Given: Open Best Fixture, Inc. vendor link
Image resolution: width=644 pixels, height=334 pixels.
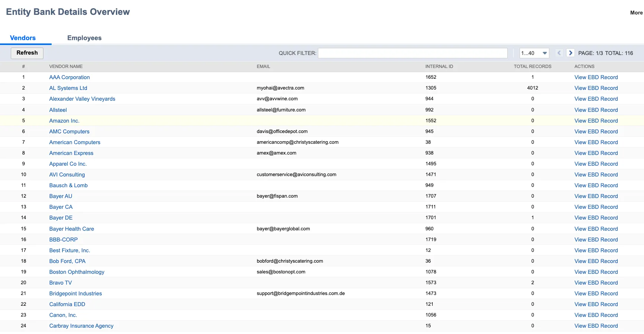Looking at the screenshot, I should point(70,250).
